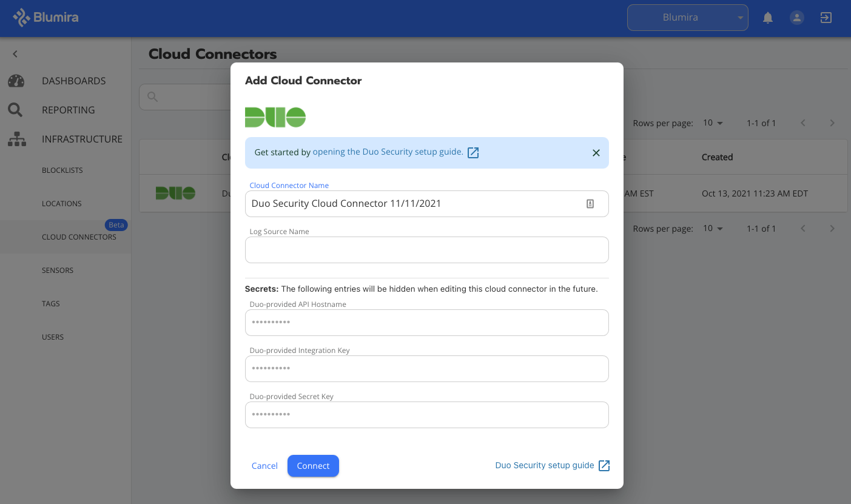Click the Blumira logo in header
Screen dimensions: 851x504
46,18
